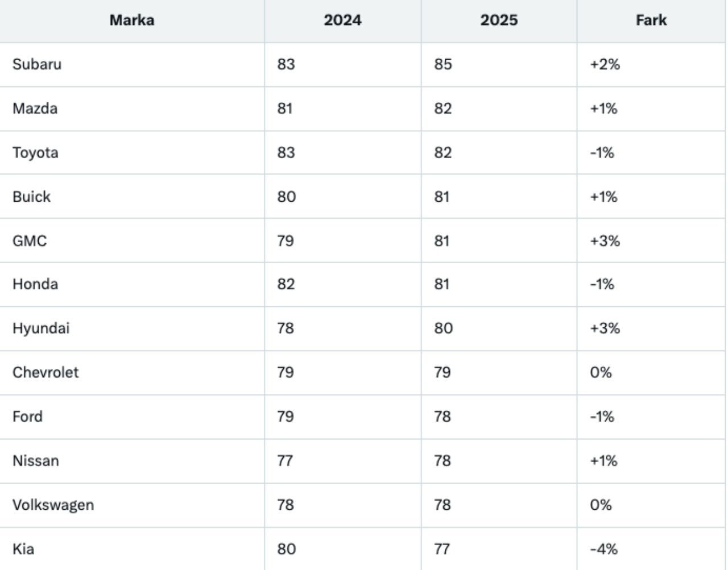Select the Subaru brand cell
Viewport: 728px width, 570px height.
tap(37, 64)
